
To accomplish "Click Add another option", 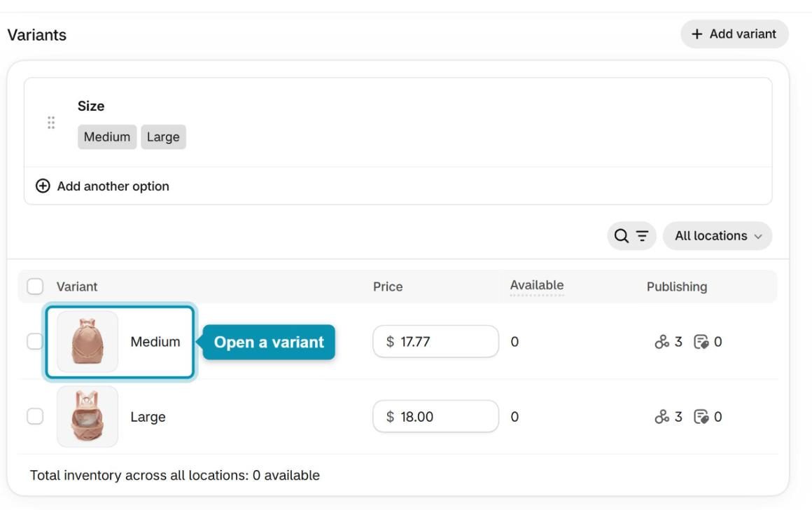I will coord(102,186).
